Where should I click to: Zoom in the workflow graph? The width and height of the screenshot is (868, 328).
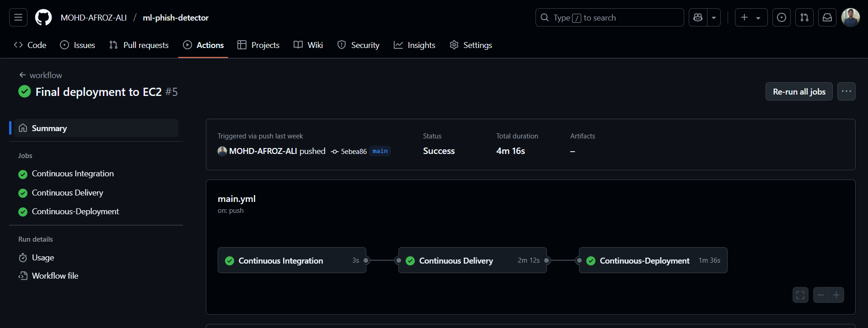pos(836,295)
